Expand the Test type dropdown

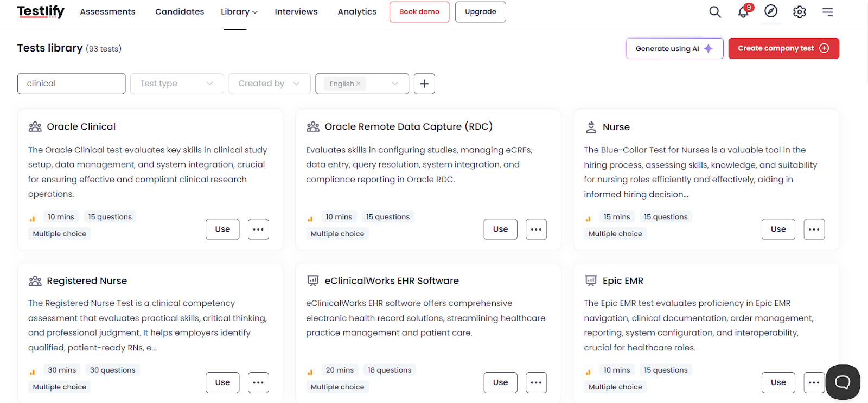tap(177, 84)
